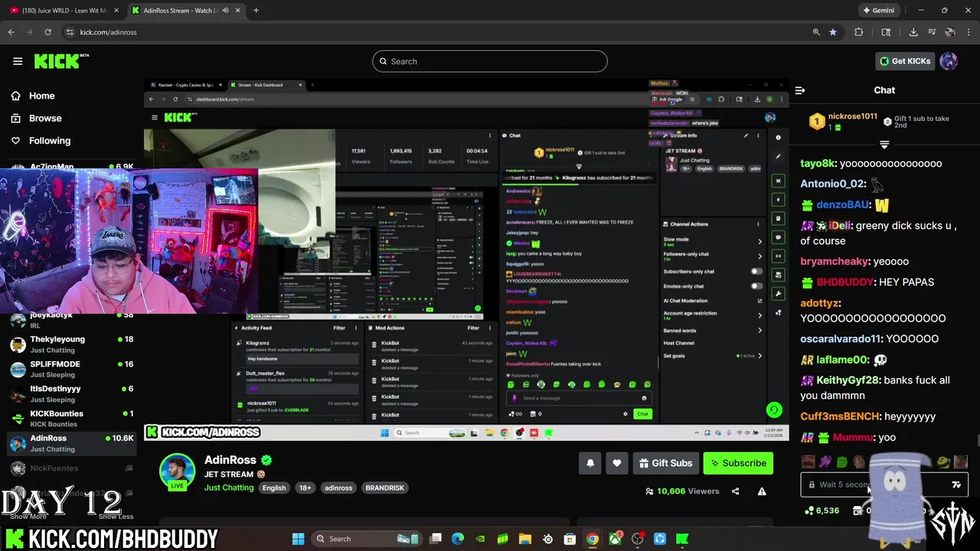Zoom magnifier icon in address bar
The height and width of the screenshot is (551, 980).
[x=816, y=32]
